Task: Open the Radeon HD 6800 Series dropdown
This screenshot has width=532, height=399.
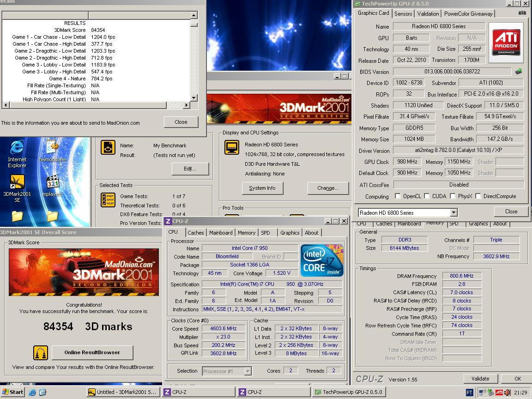Action: point(453,213)
